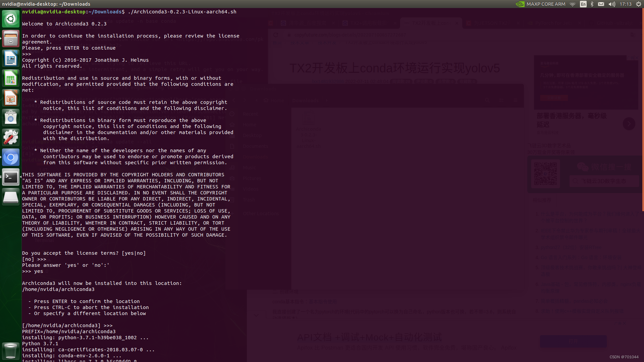Open the Trash from the launcher
Viewport: 644px width, 362px height.
(x=10, y=351)
